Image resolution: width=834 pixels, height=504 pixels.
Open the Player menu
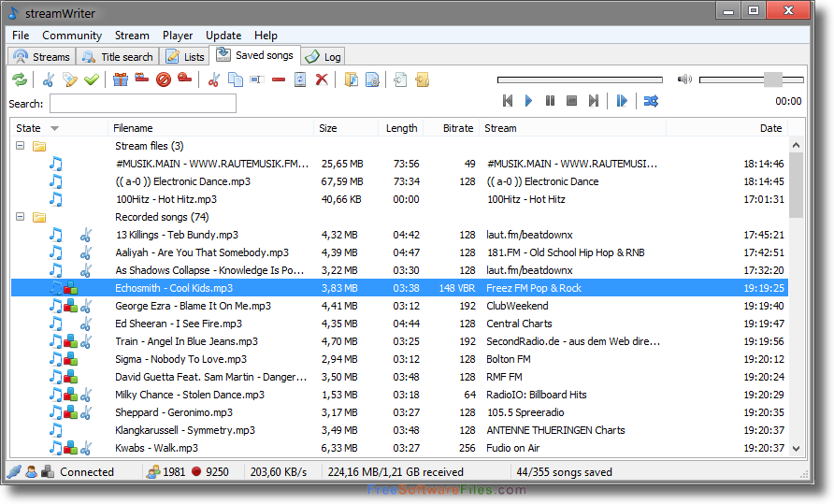[x=178, y=36]
